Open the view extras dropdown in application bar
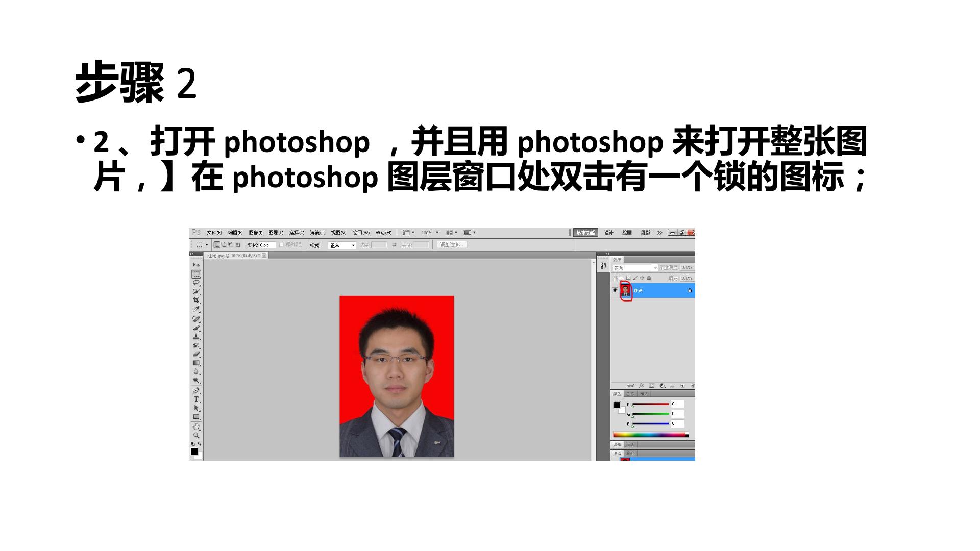 pos(408,233)
